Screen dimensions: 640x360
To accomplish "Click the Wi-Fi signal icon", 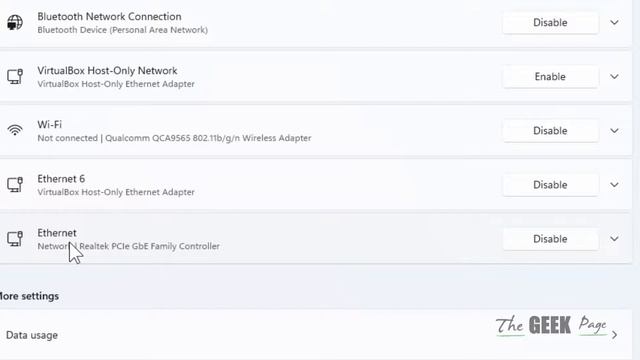I will click(x=15, y=130).
